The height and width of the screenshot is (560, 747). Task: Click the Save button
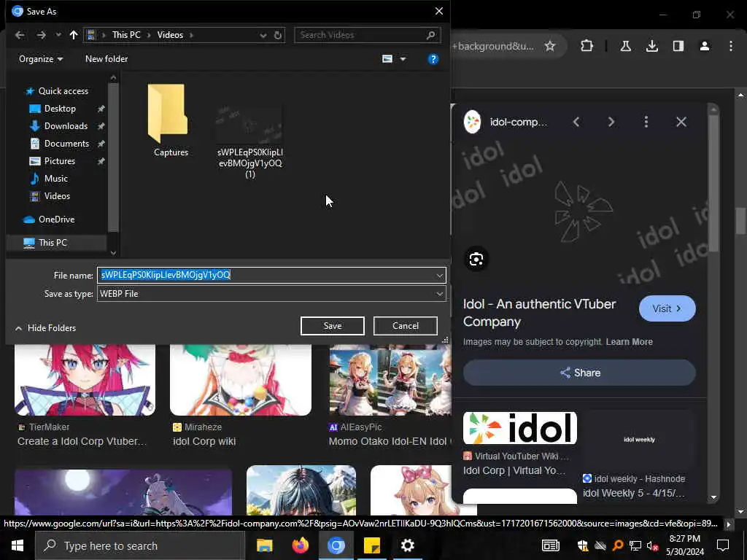pos(333,326)
